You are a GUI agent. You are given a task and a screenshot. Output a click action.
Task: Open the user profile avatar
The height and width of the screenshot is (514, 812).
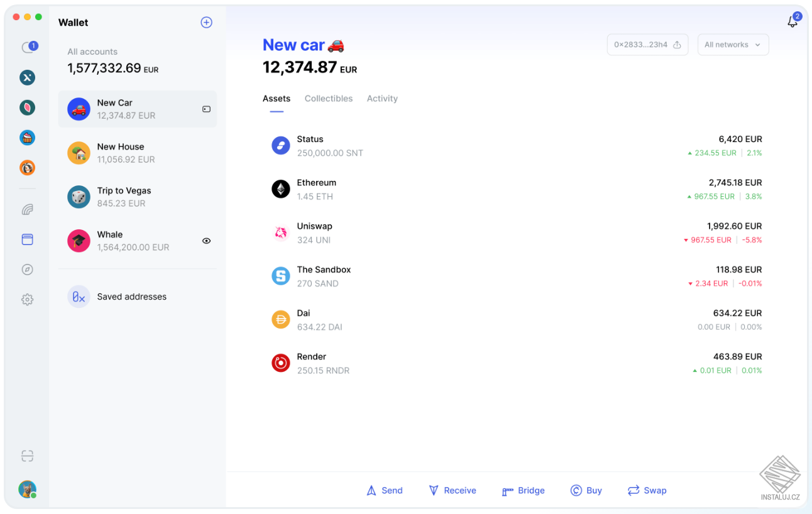(27, 489)
